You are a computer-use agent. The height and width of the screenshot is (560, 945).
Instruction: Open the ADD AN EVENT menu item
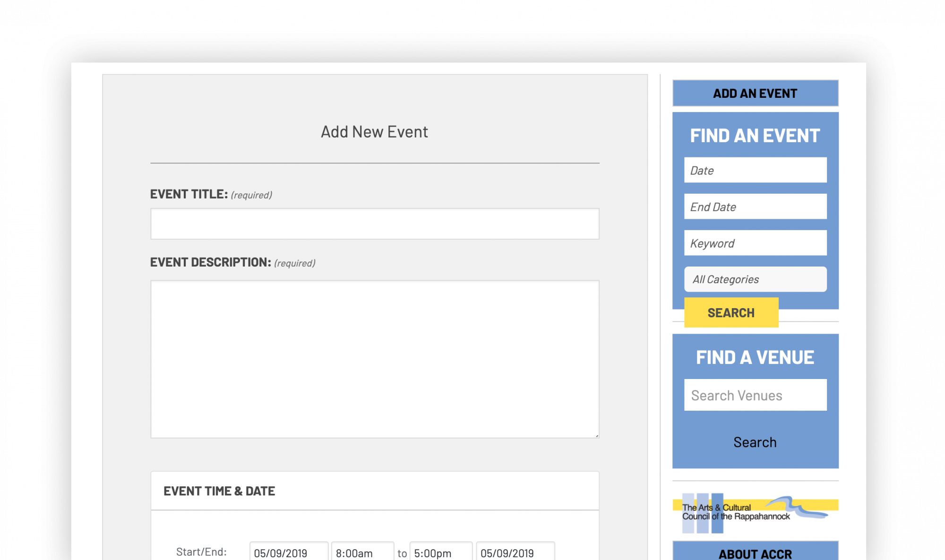(755, 93)
